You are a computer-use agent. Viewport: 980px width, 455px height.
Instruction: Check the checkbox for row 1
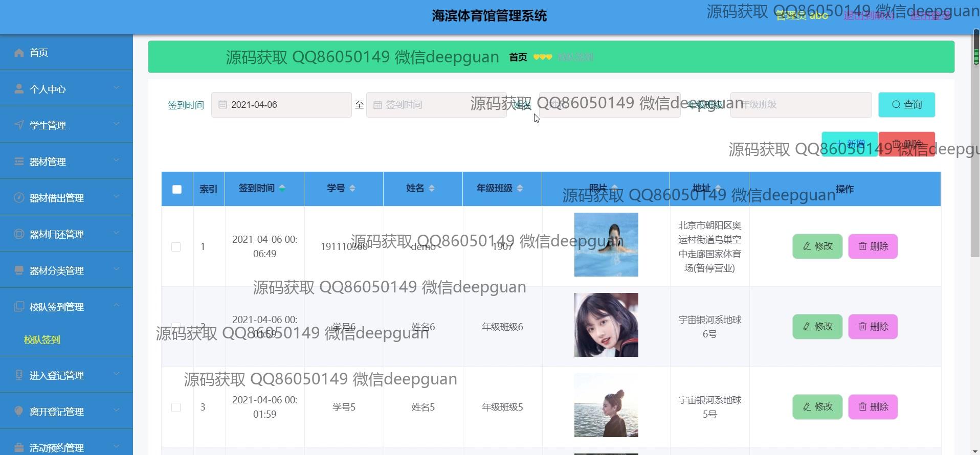click(176, 247)
